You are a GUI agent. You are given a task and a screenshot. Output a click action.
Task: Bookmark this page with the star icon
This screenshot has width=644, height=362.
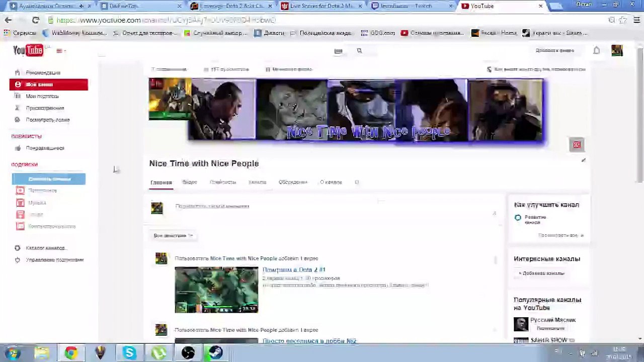click(623, 20)
